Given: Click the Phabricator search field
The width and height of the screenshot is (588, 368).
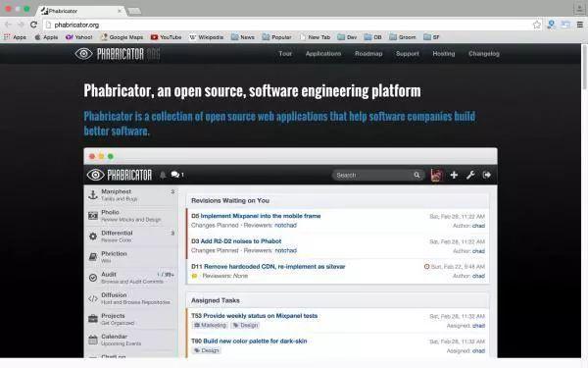Looking at the screenshot, I should [378, 175].
